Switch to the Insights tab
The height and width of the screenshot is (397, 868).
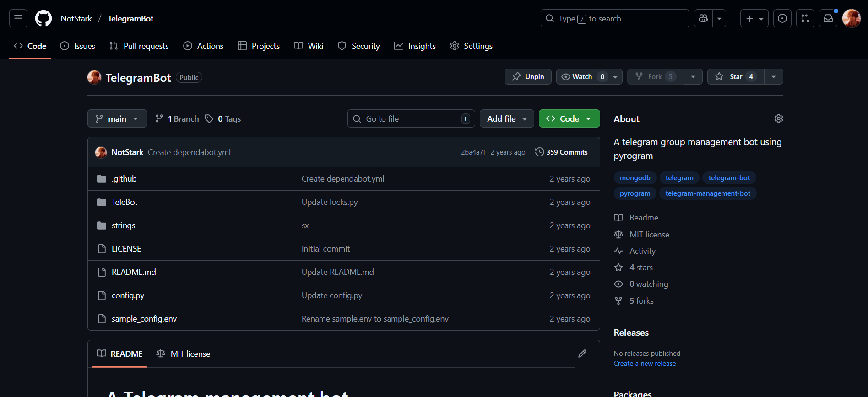click(415, 46)
